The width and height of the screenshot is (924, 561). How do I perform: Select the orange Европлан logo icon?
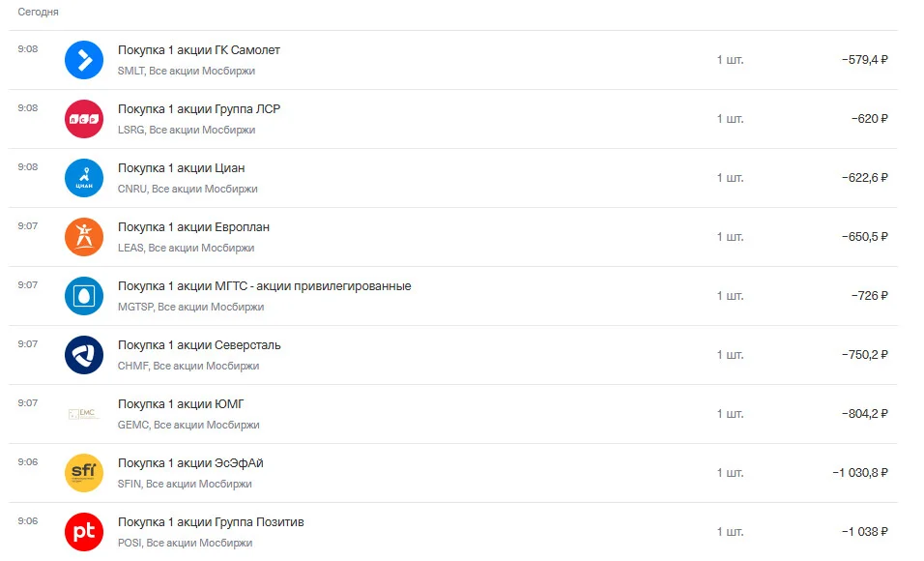(84, 237)
